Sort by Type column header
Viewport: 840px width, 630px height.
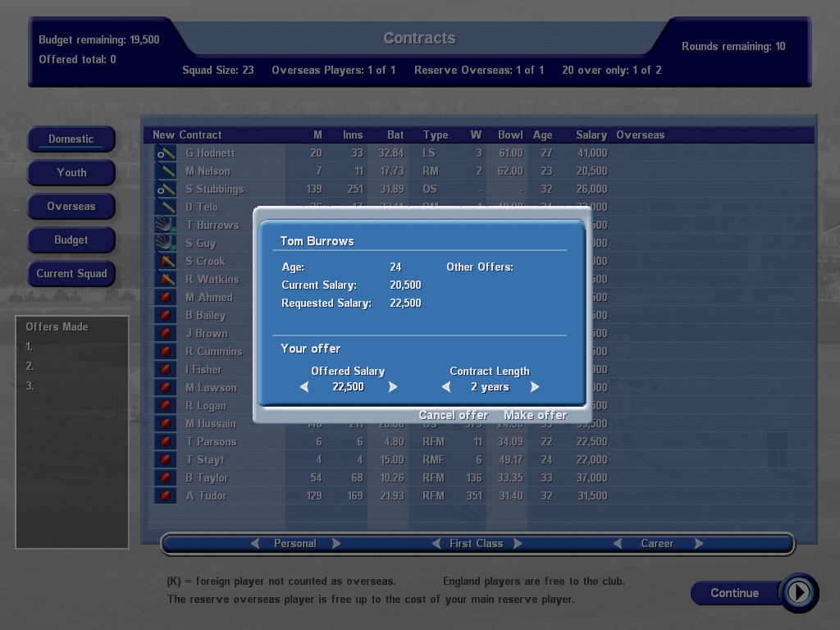436,135
